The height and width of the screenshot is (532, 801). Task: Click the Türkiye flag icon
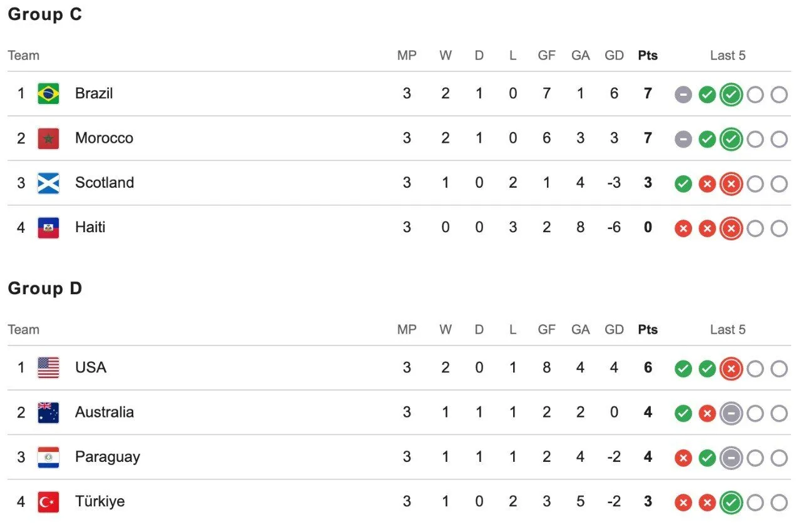[x=48, y=502]
